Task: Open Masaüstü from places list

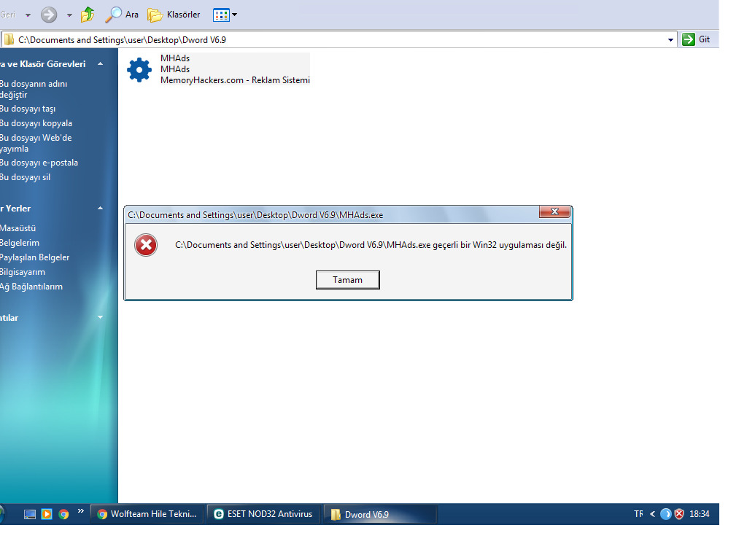Action: (x=18, y=228)
